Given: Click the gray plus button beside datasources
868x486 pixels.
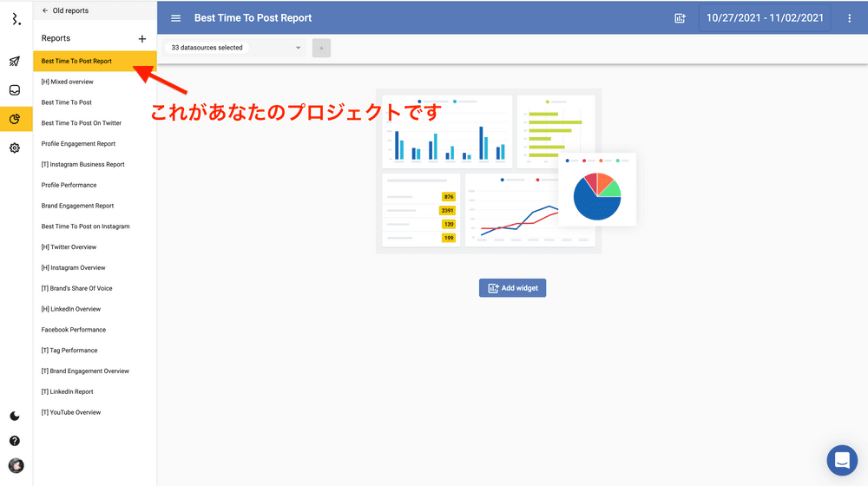Looking at the screenshot, I should [321, 49].
